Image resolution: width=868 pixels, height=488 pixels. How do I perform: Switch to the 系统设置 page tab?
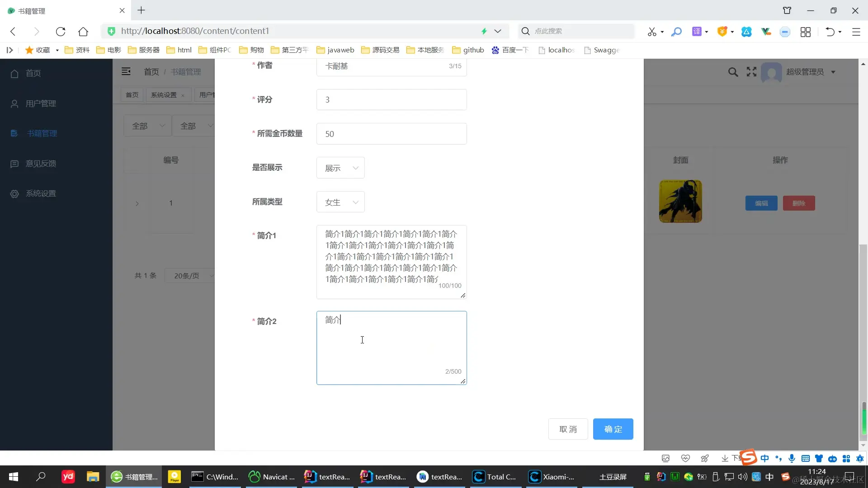(164, 95)
